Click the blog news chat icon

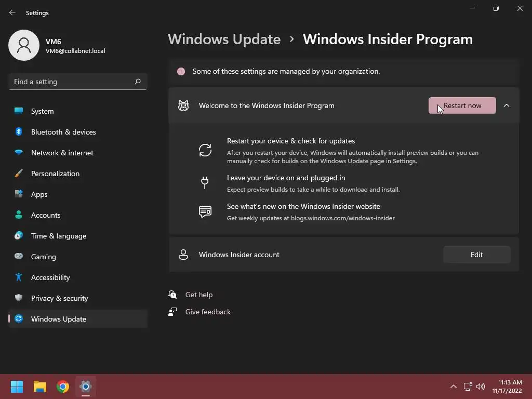pos(205,212)
